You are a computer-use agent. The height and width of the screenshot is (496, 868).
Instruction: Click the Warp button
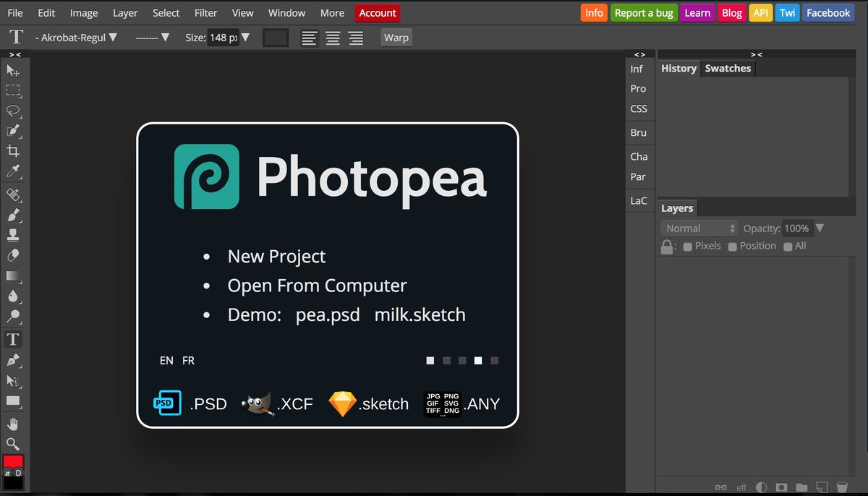click(x=396, y=38)
